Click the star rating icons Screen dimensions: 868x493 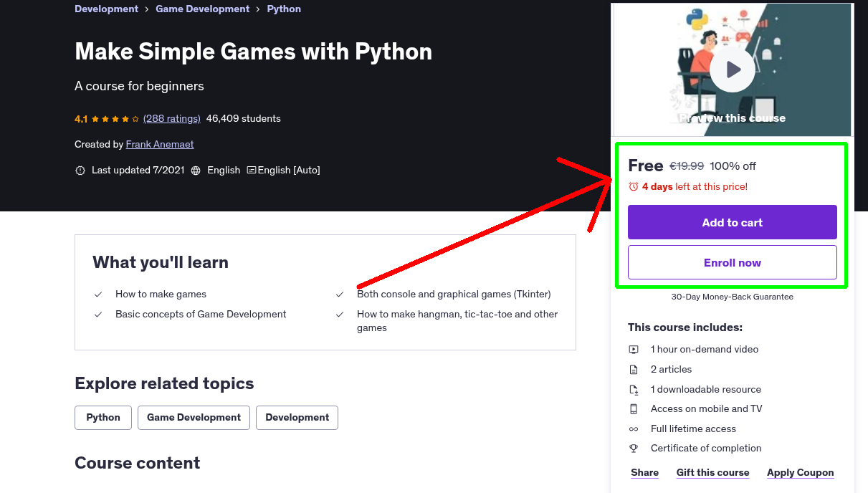115,119
